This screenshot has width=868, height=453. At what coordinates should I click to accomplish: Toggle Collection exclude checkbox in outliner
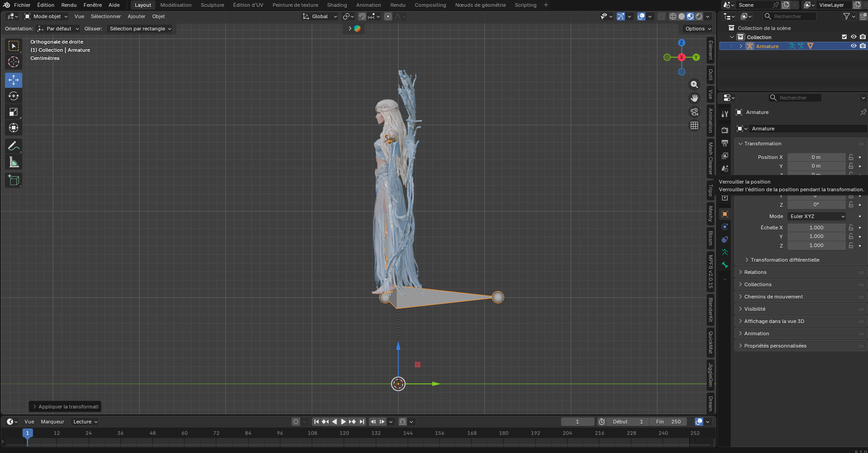(x=844, y=37)
